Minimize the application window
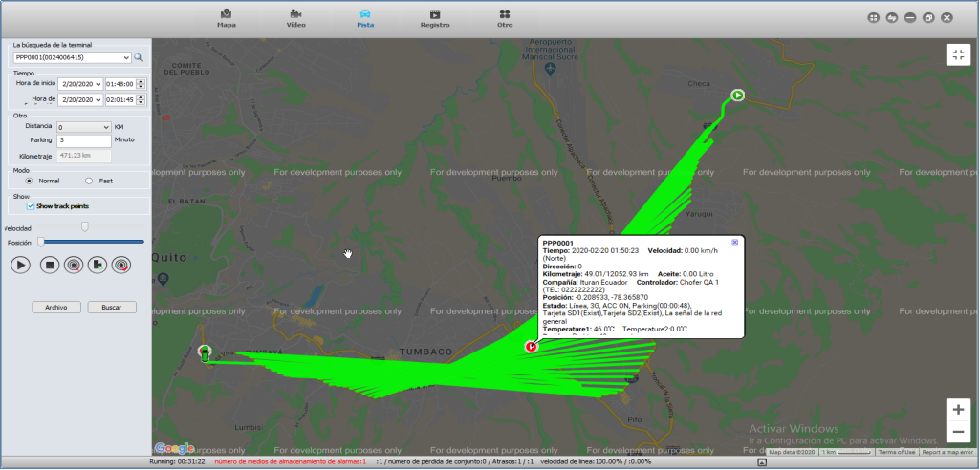Image resolution: width=980 pixels, height=470 pixels. 910,18
